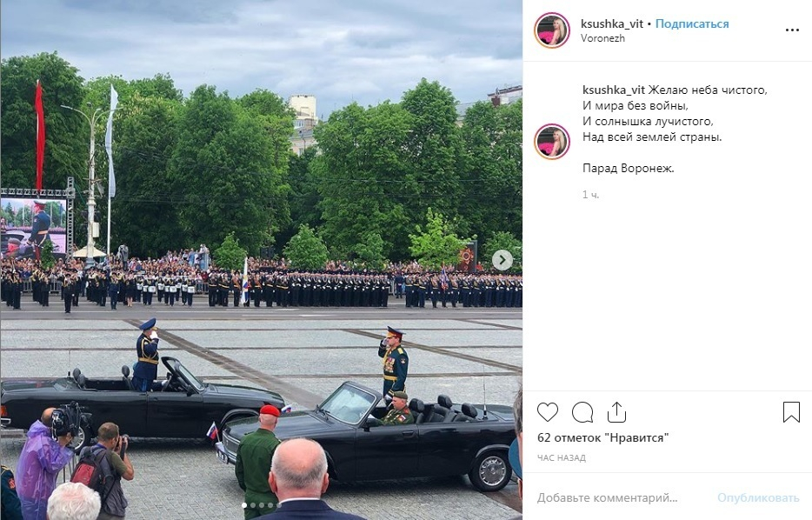Click the '1 ч.' timestamp under caption
Viewport: 812px width, 520px height.
point(590,195)
